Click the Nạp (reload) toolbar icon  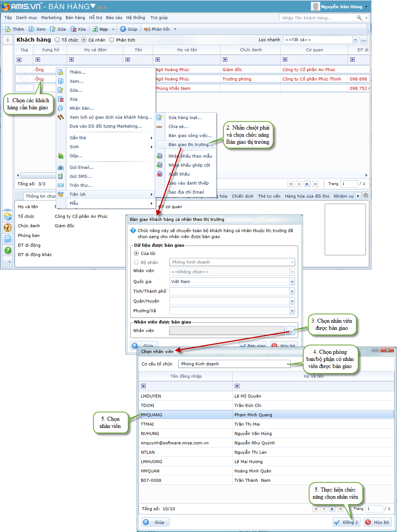(x=96, y=29)
